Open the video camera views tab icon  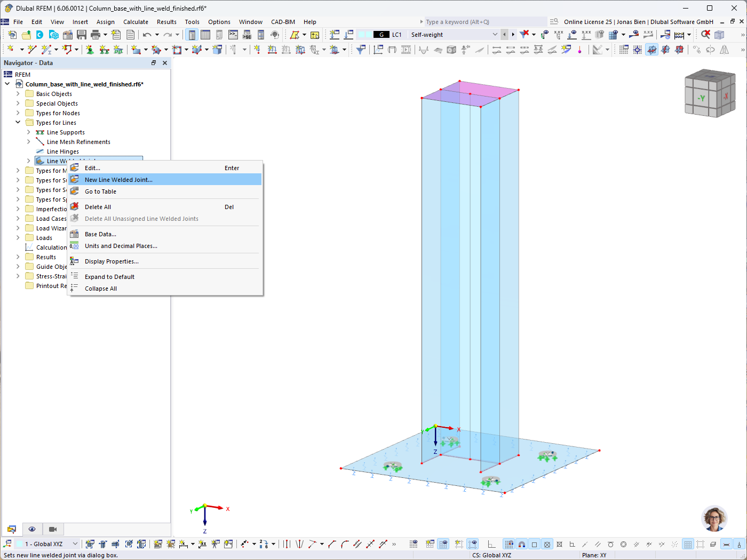53,529
